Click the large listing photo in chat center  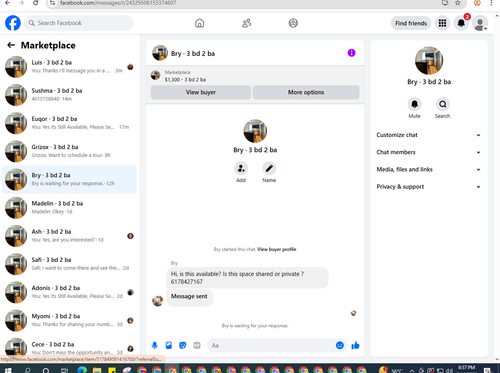tap(255, 131)
